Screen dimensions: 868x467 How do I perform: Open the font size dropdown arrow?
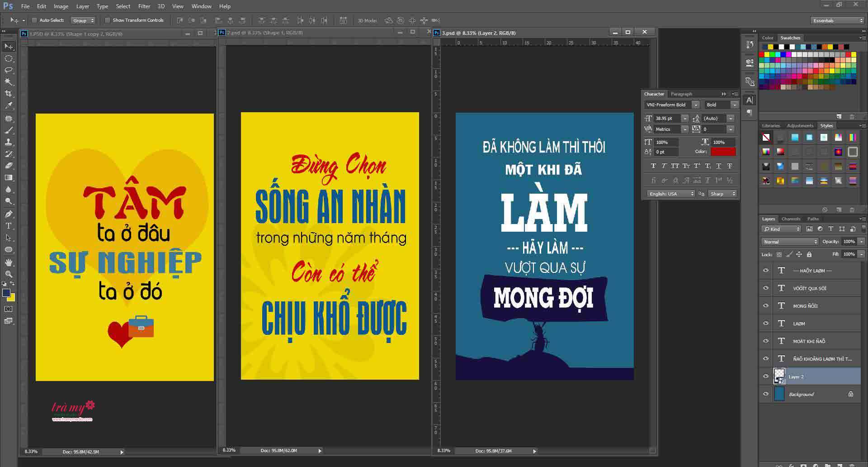[685, 119]
